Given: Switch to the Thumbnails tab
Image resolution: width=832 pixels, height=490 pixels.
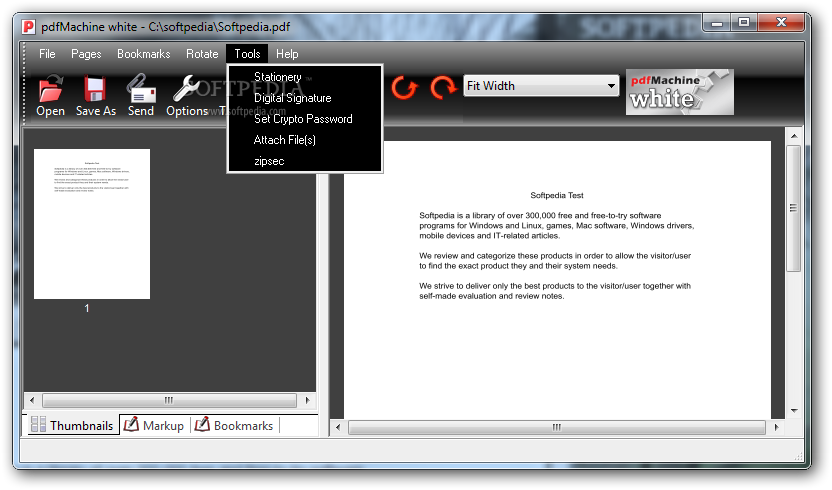Looking at the screenshot, I should click(72, 425).
